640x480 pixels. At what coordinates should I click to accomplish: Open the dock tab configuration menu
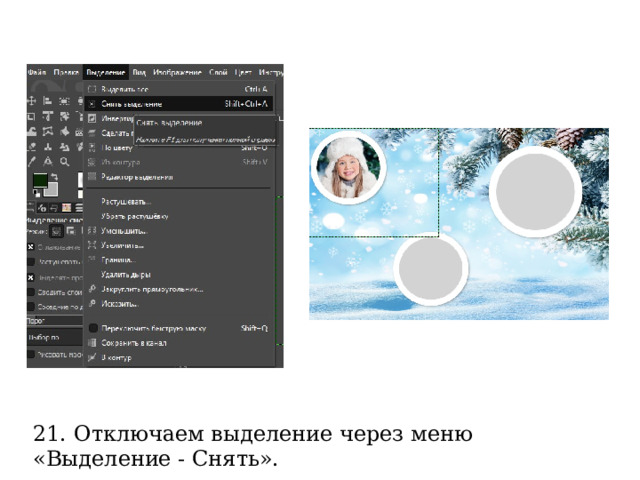click(x=79, y=208)
